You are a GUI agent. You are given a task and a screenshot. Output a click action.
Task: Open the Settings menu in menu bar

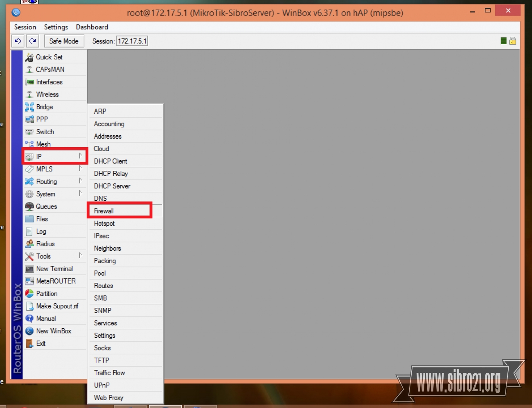[x=56, y=27]
